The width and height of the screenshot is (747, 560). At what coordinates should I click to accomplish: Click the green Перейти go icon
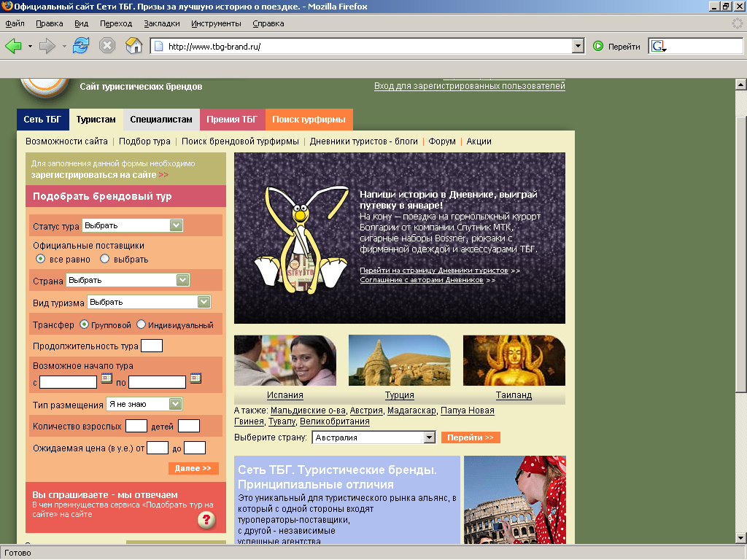point(598,46)
